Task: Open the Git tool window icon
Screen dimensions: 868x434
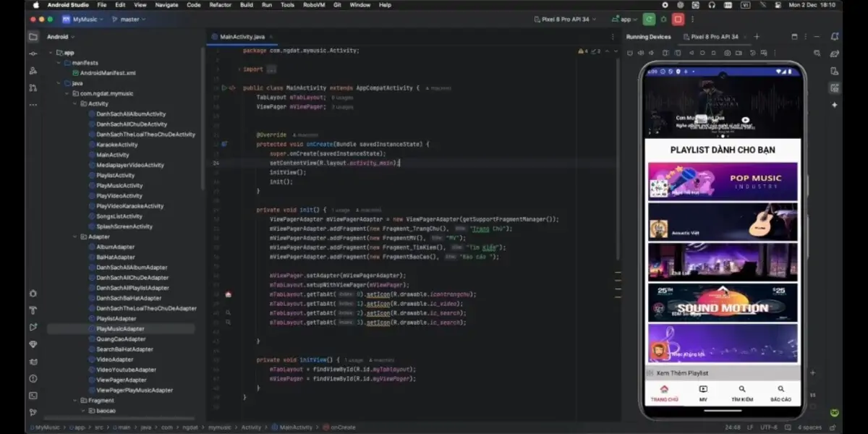Action: point(33,412)
